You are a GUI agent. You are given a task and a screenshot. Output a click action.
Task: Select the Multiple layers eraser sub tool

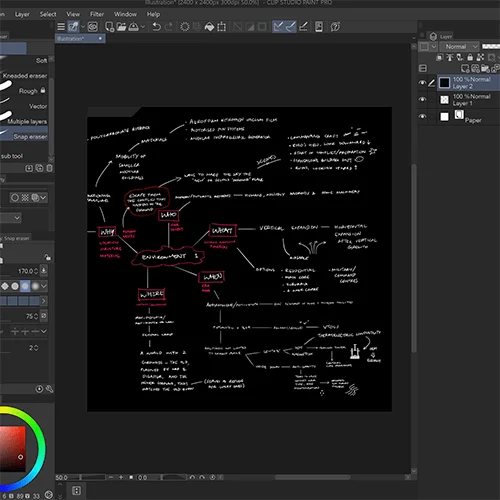(x=24, y=121)
